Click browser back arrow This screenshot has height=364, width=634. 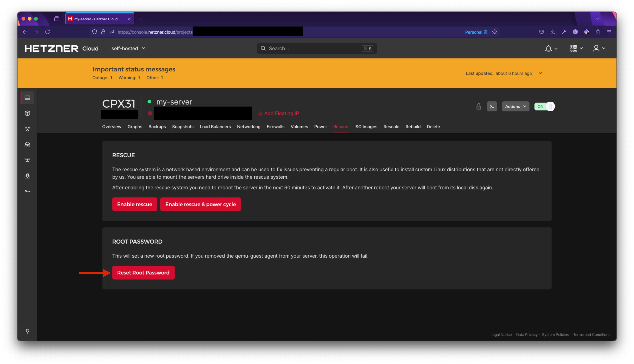25,32
